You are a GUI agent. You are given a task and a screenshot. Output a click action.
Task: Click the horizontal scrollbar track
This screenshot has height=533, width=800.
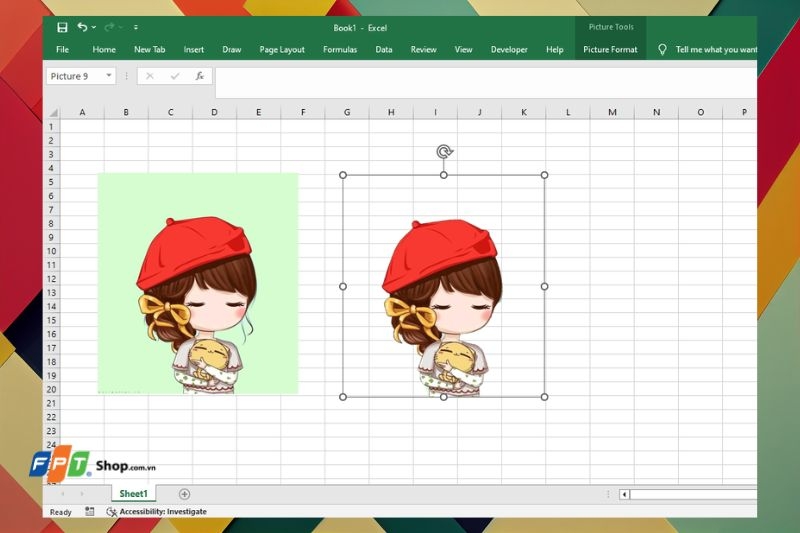pyautogui.click(x=693, y=494)
